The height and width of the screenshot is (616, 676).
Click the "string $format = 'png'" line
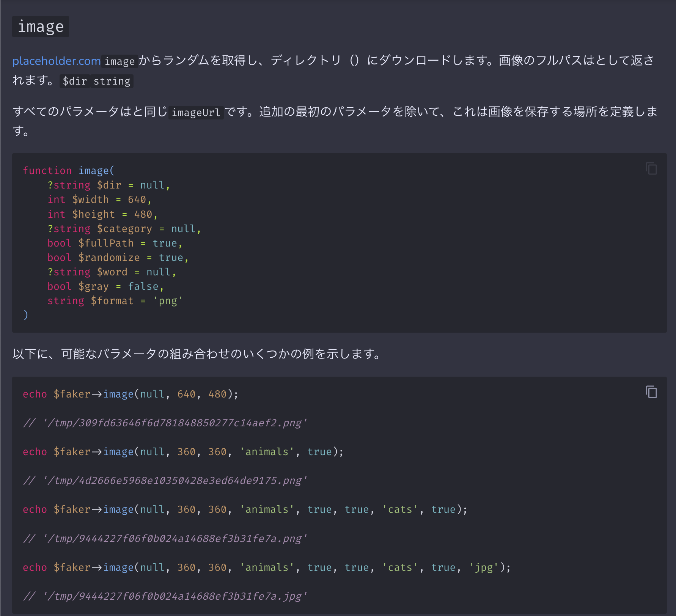coord(115,301)
